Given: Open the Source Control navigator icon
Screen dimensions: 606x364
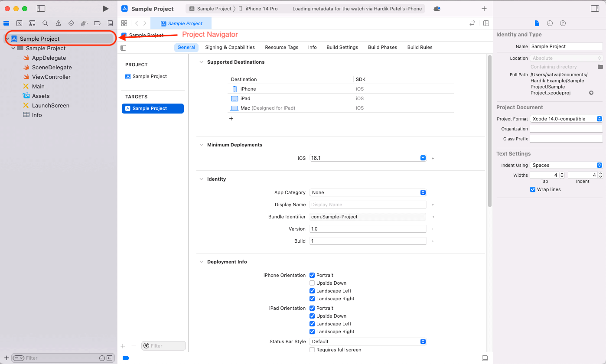Looking at the screenshot, I should click(19, 23).
